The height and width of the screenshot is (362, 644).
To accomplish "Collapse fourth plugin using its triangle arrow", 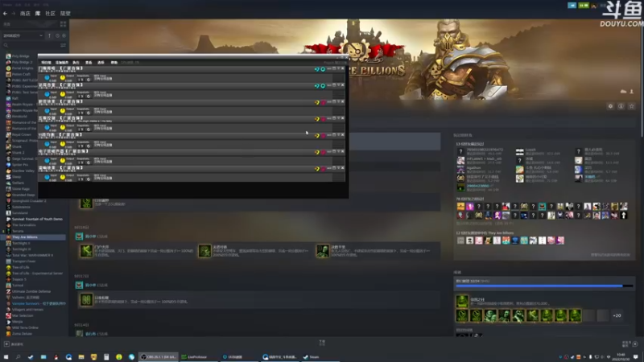I will coord(338,118).
